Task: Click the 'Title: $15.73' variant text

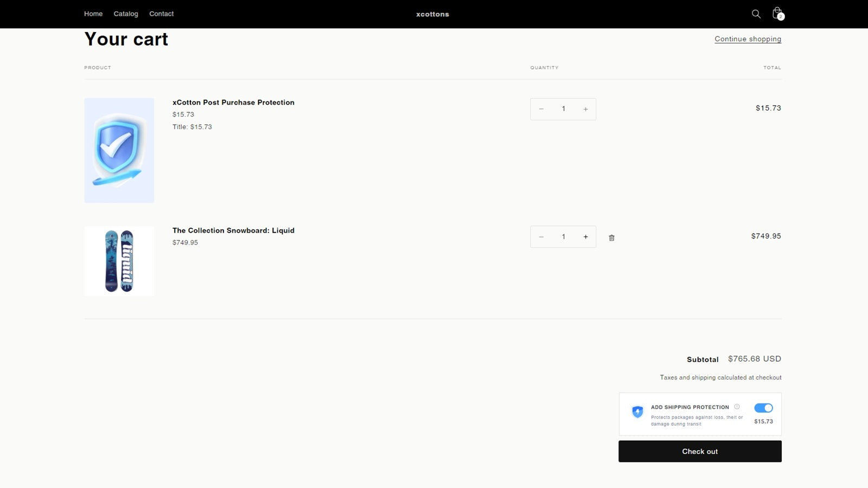Action: tap(192, 127)
